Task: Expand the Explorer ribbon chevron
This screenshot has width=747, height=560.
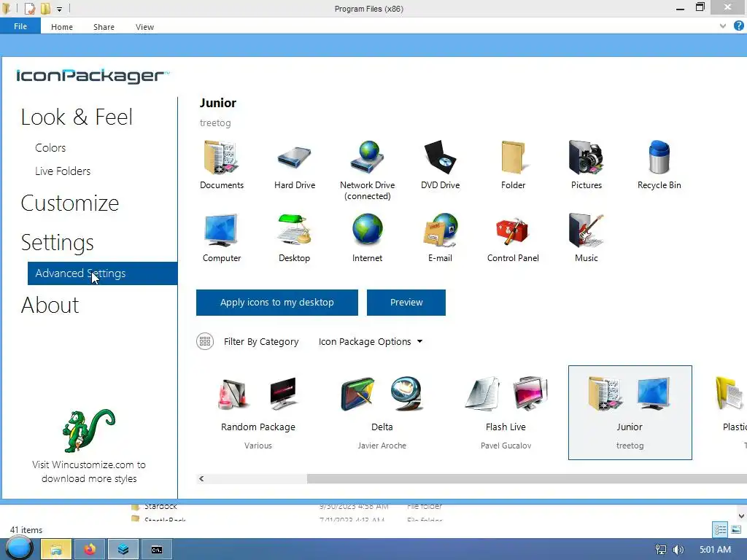Action: (x=723, y=26)
